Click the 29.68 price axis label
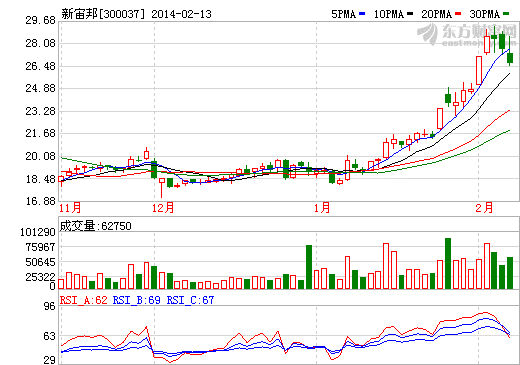520x365 pixels. pyautogui.click(x=40, y=20)
